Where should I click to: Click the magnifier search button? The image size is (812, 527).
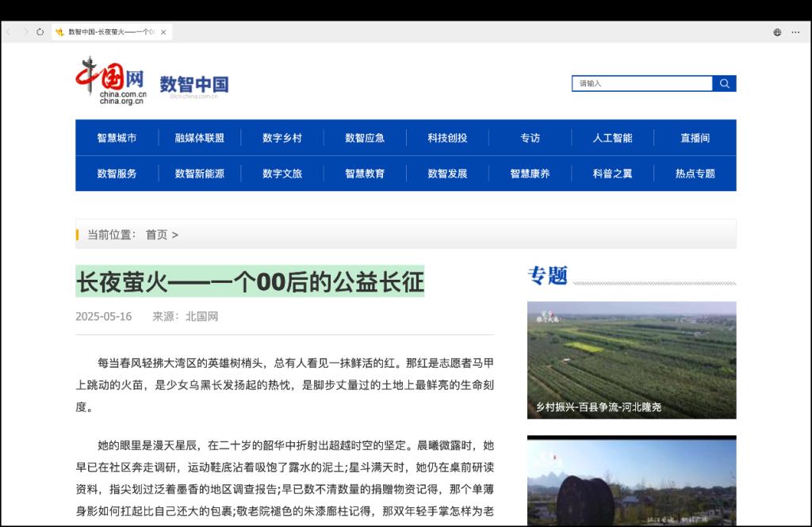coord(724,83)
